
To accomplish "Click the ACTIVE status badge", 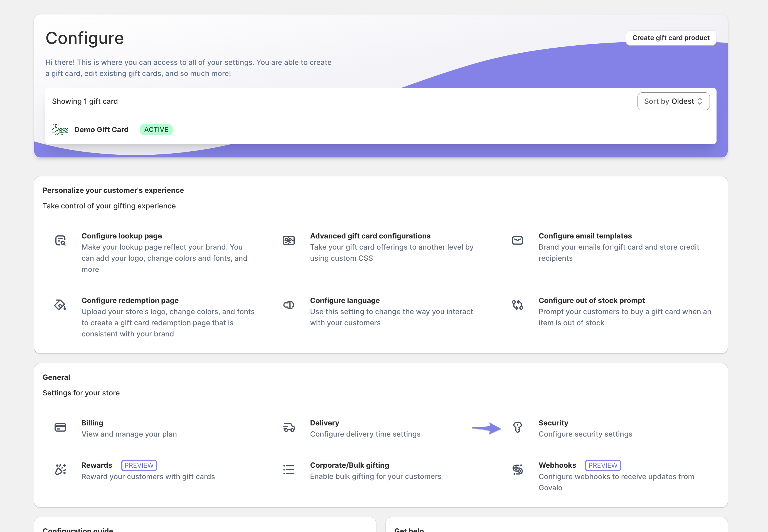I will click(x=156, y=130).
